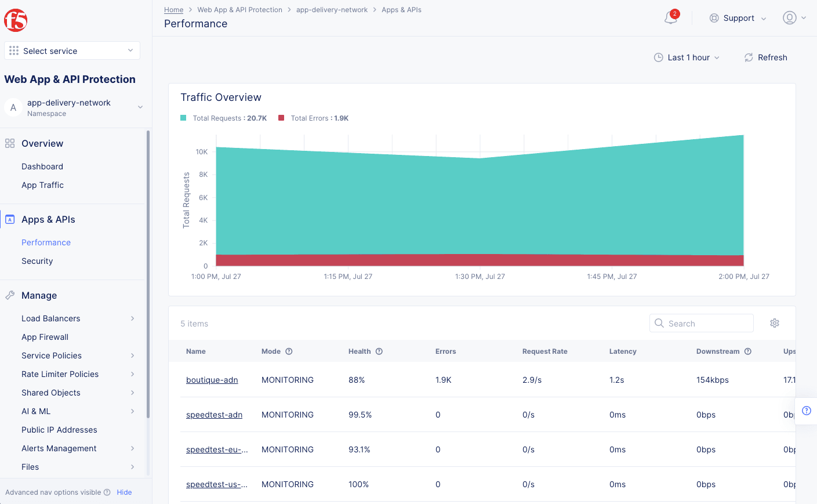
Task: Open the notifications bell icon
Action: point(670,18)
